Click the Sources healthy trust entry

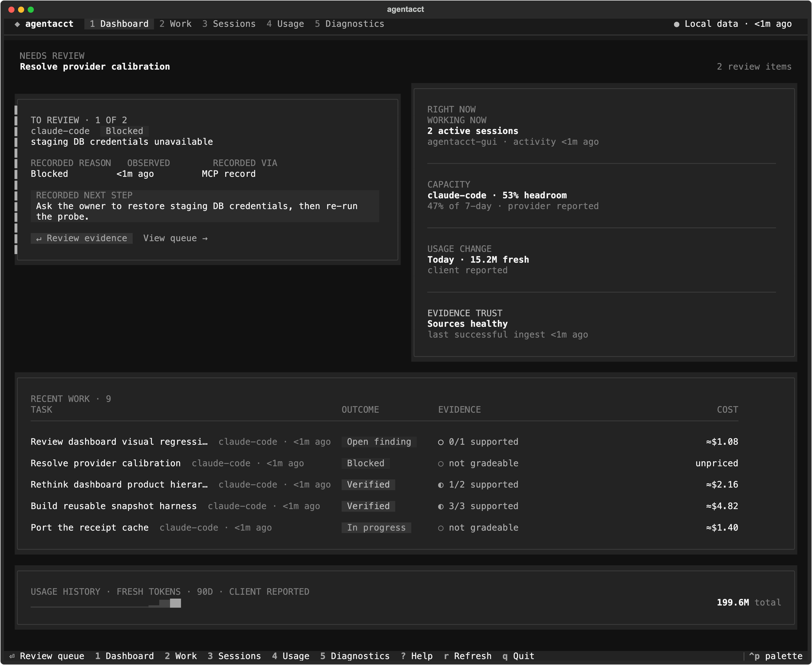pyautogui.click(x=468, y=324)
